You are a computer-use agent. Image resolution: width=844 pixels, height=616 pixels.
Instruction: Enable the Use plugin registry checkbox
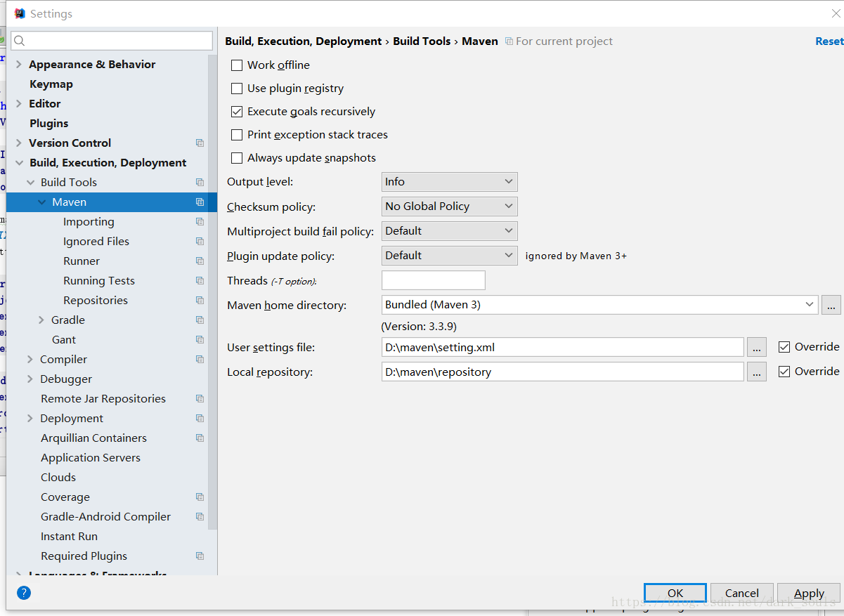coord(237,89)
